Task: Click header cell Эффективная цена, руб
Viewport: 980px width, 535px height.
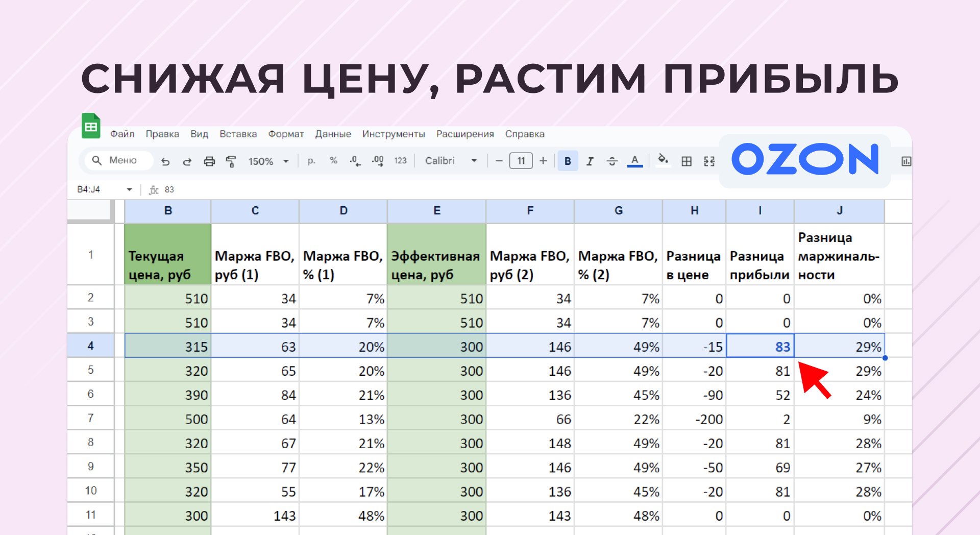Action: point(437,254)
